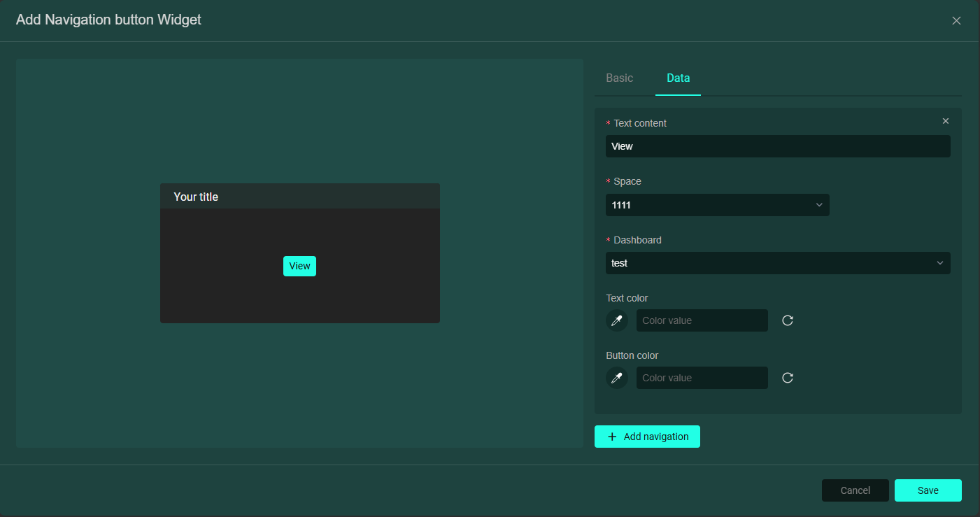Screen dimensions: 980x517
Task: Click the Text content field containing View
Action: tap(777, 146)
